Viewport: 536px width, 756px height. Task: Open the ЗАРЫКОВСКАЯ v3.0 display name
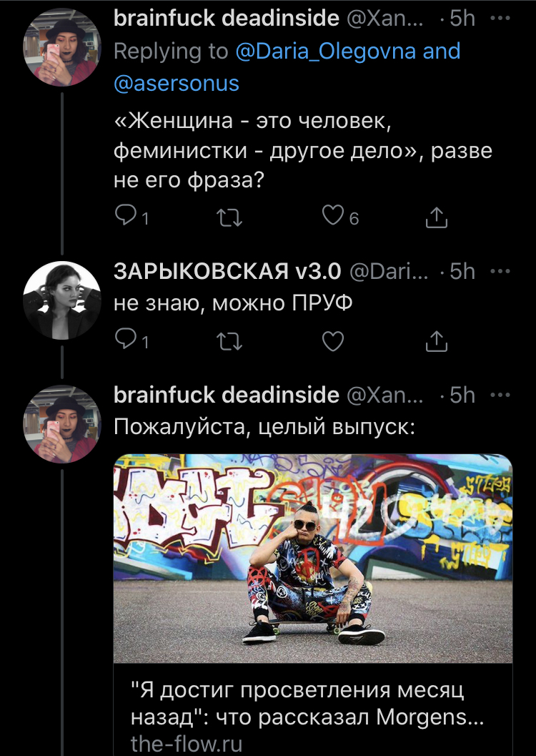[227, 272]
